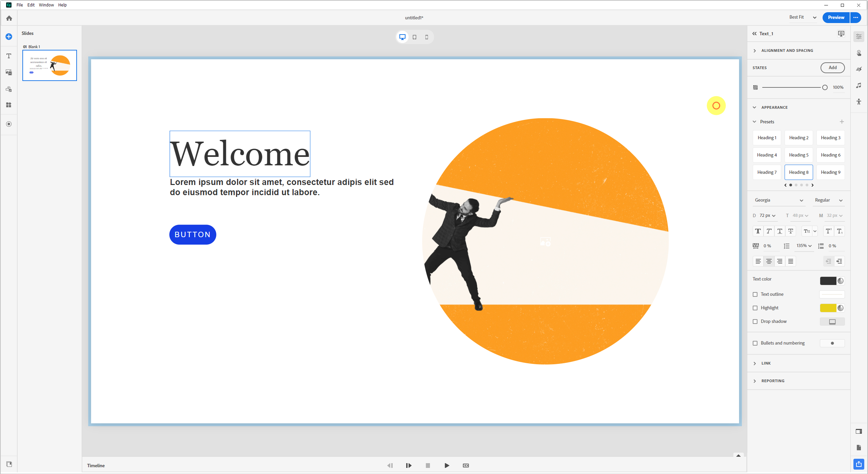Open the Window menu

pyautogui.click(x=46, y=5)
